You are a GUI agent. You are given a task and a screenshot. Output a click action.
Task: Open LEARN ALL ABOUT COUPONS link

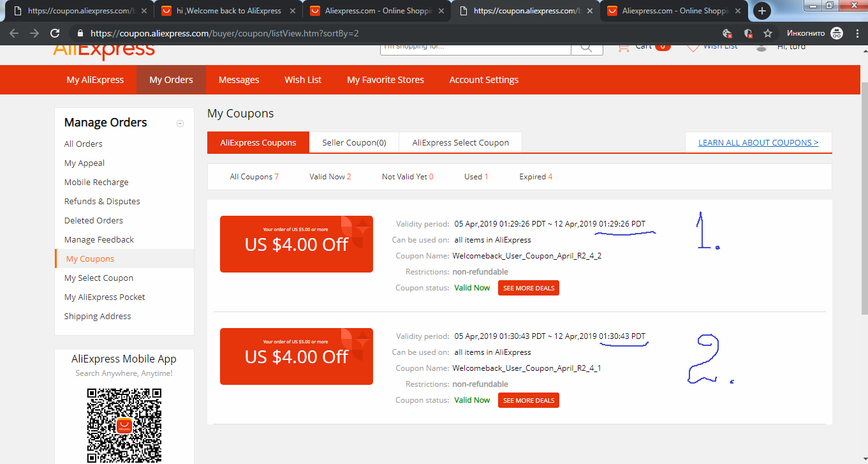click(758, 142)
